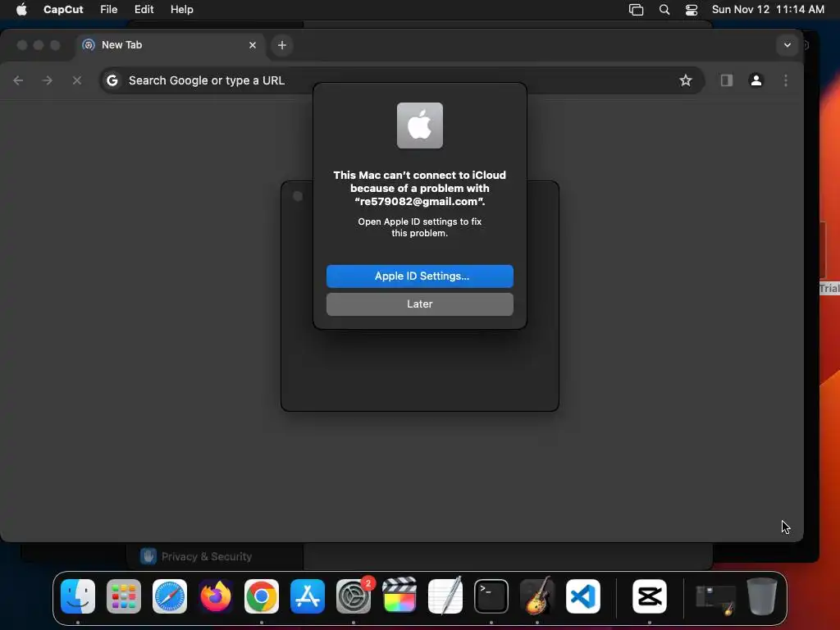Close the New Tab tab

(x=253, y=45)
